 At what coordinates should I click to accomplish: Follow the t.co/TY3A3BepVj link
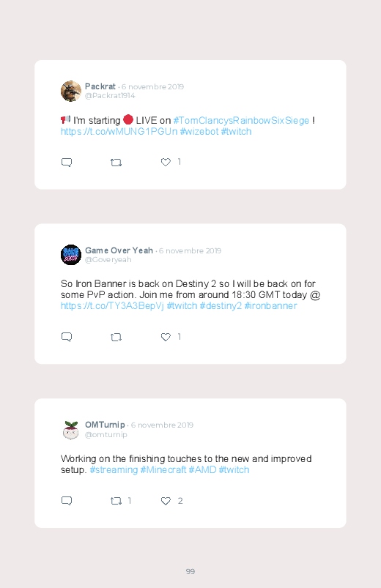point(112,306)
